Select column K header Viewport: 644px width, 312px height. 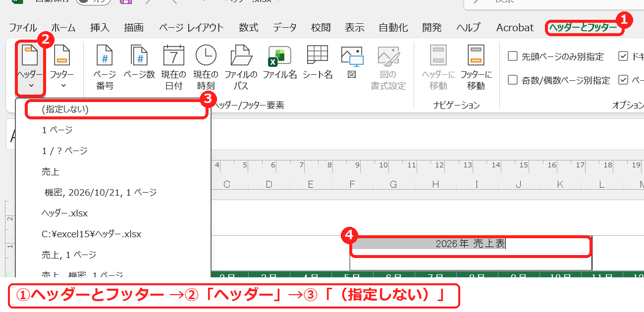[x=560, y=185]
